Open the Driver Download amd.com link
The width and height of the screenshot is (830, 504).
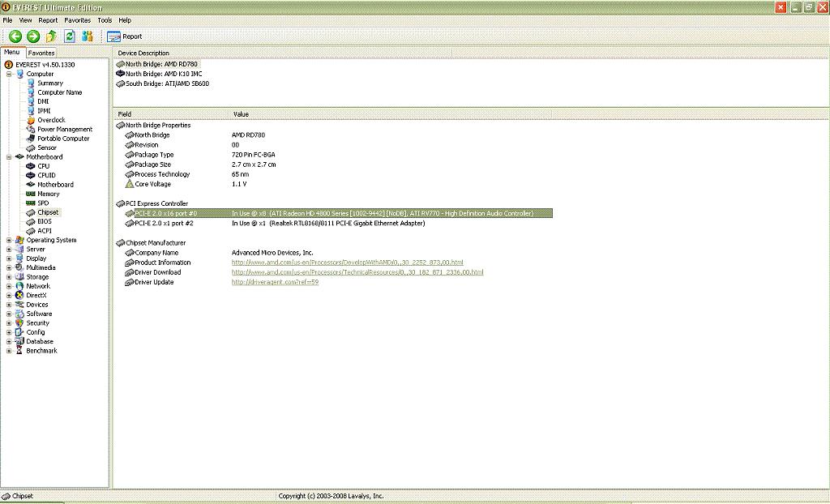coord(357,272)
